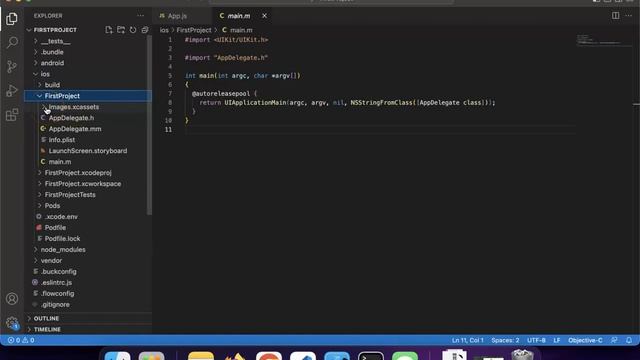Create a new folder in FIRSTPROJECT
This screenshot has width=640, height=360.
[x=121, y=30]
